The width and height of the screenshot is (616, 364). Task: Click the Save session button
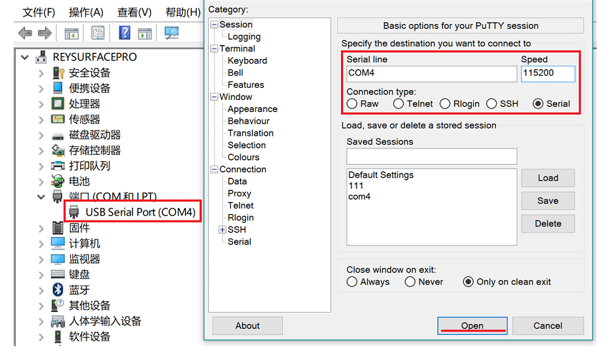[548, 201]
